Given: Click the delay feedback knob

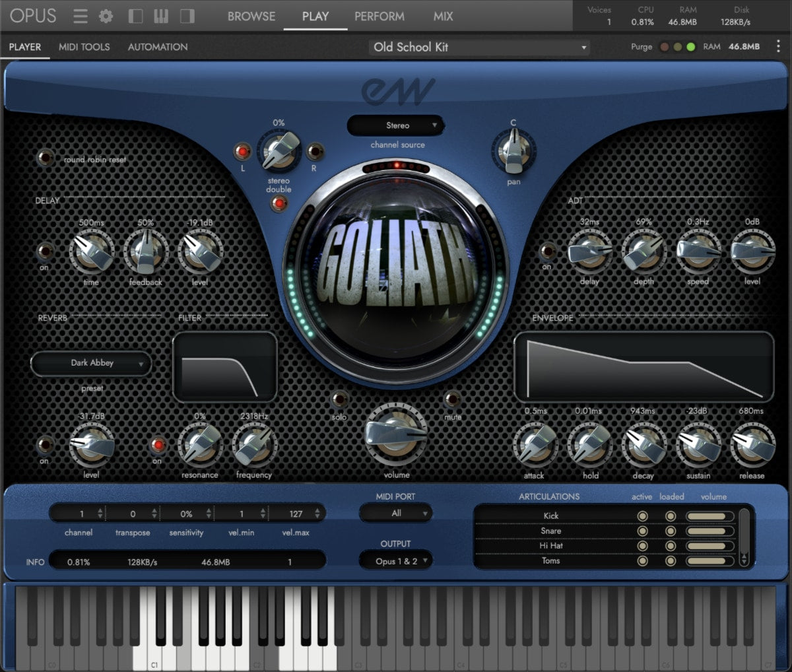Looking at the screenshot, I should (x=146, y=252).
